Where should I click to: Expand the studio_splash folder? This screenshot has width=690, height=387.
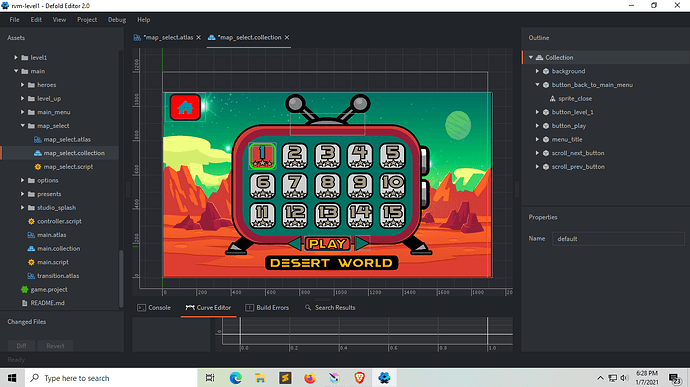22,208
